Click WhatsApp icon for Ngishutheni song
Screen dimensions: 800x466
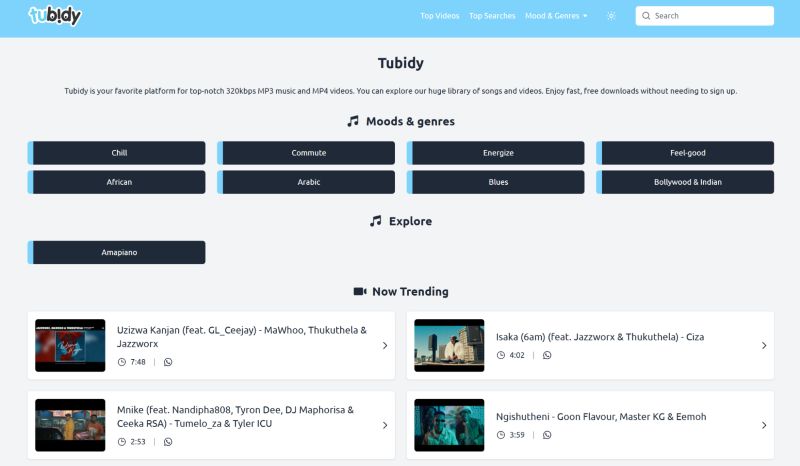click(547, 435)
